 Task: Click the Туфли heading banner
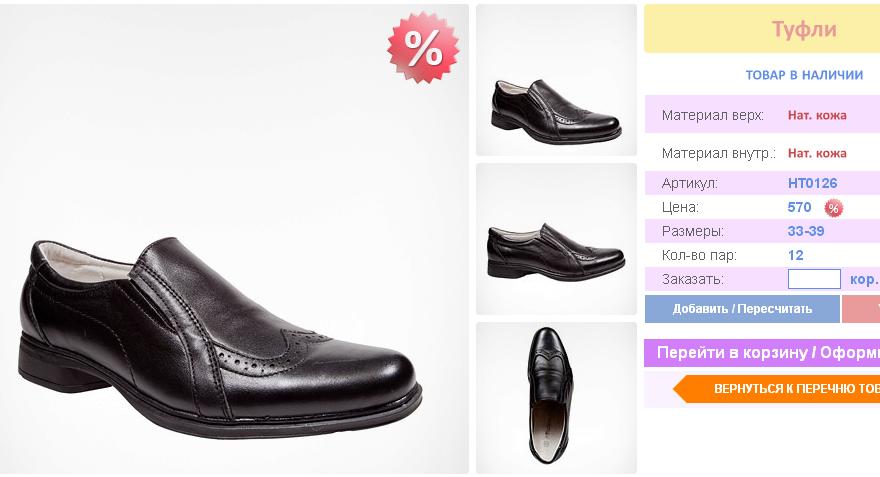pyautogui.click(x=803, y=29)
